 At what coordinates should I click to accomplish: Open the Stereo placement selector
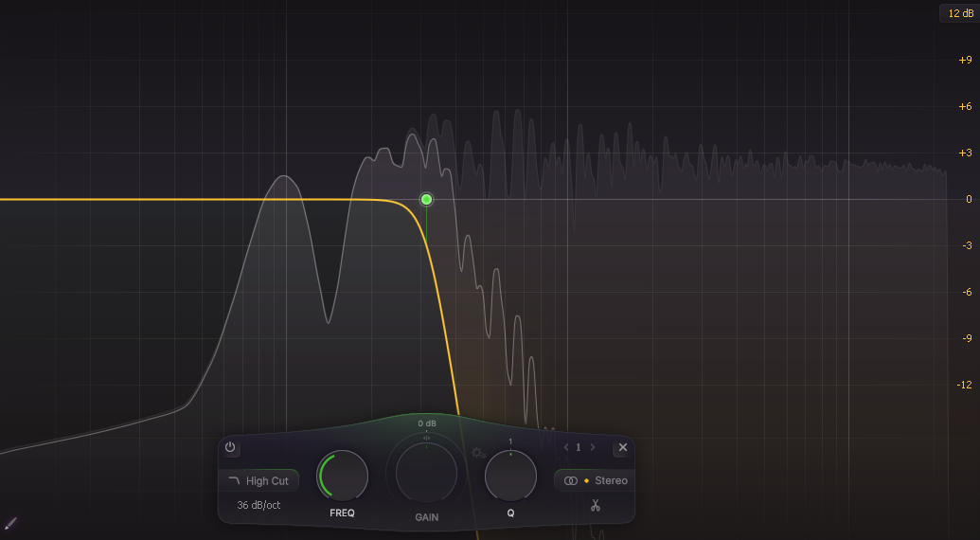coord(595,480)
